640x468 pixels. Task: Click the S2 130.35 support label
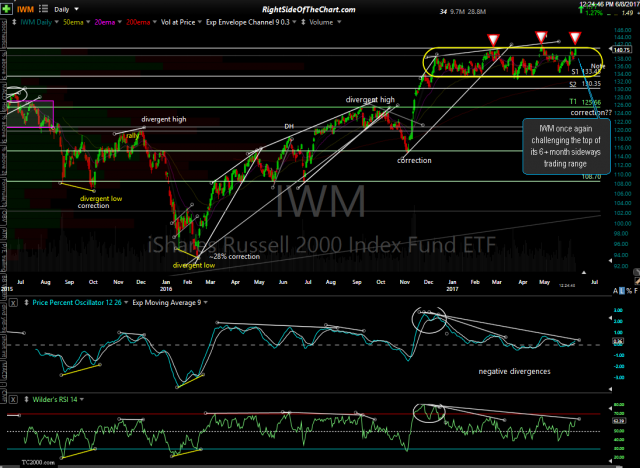point(585,84)
